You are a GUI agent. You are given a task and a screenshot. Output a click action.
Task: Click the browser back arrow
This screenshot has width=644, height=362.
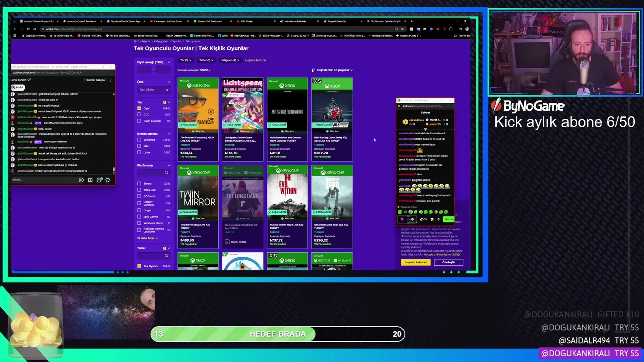tap(15, 29)
